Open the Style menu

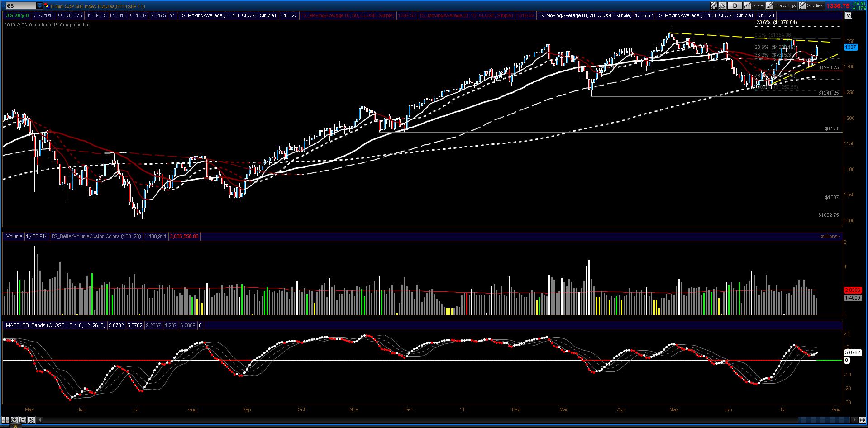pyautogui.click(x=754, y=5)
